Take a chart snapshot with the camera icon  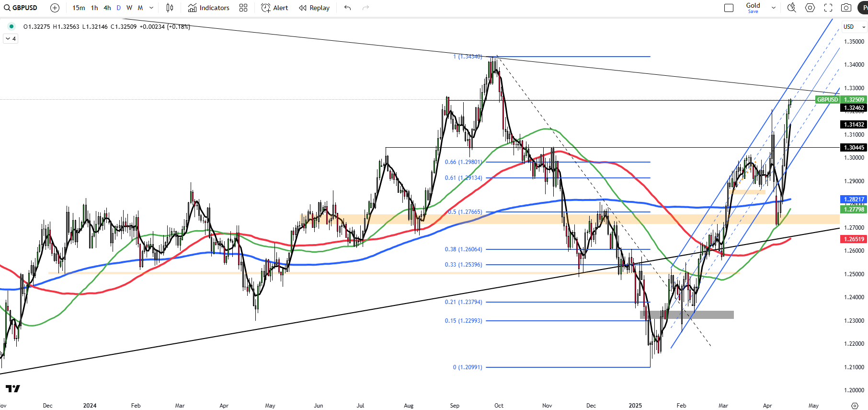pyautogui.click(x=846, y=8)
